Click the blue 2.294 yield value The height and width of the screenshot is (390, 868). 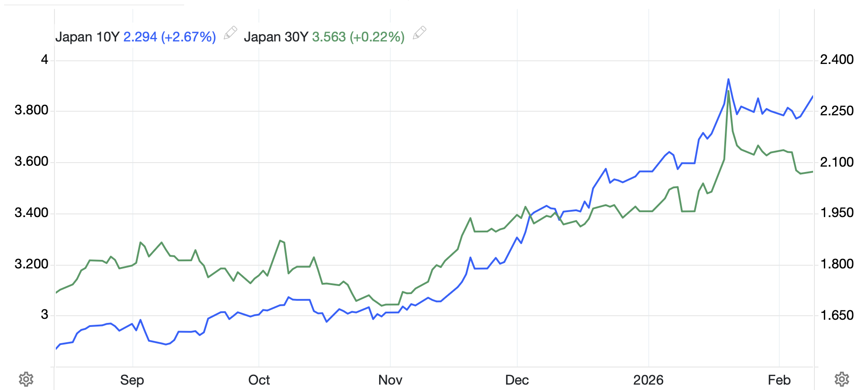(x=140, y=37)
